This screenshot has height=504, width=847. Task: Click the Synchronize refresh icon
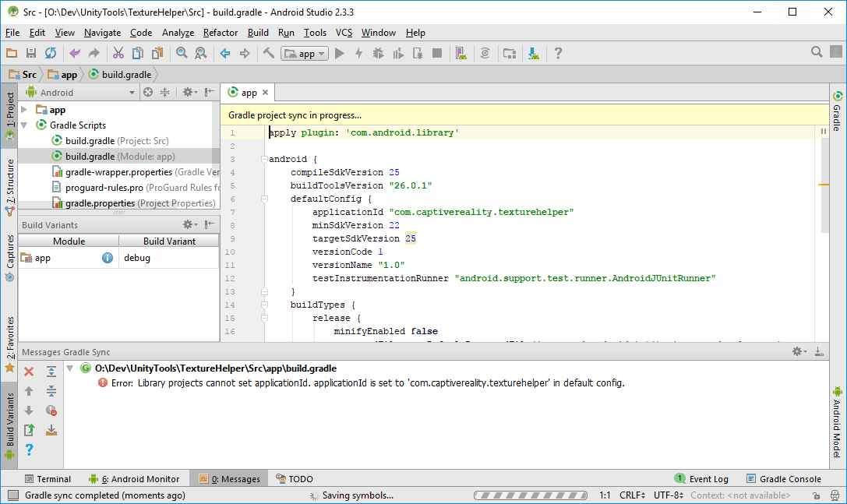50,53
